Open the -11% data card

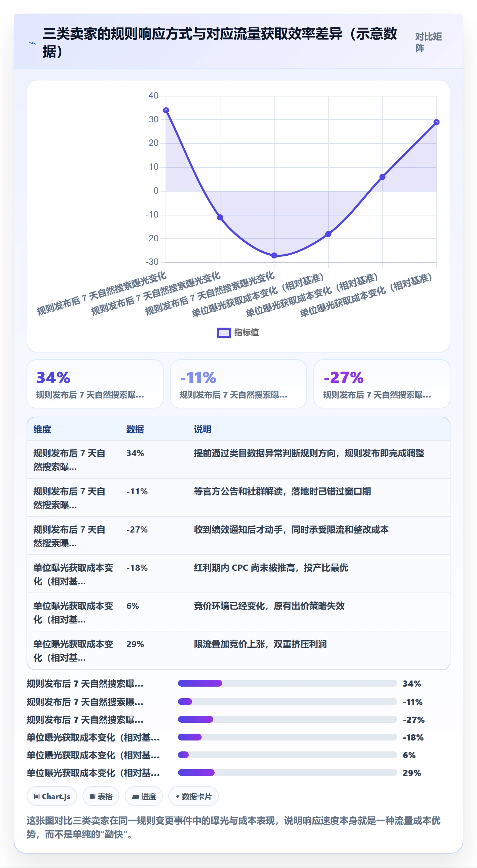point(238,384)
